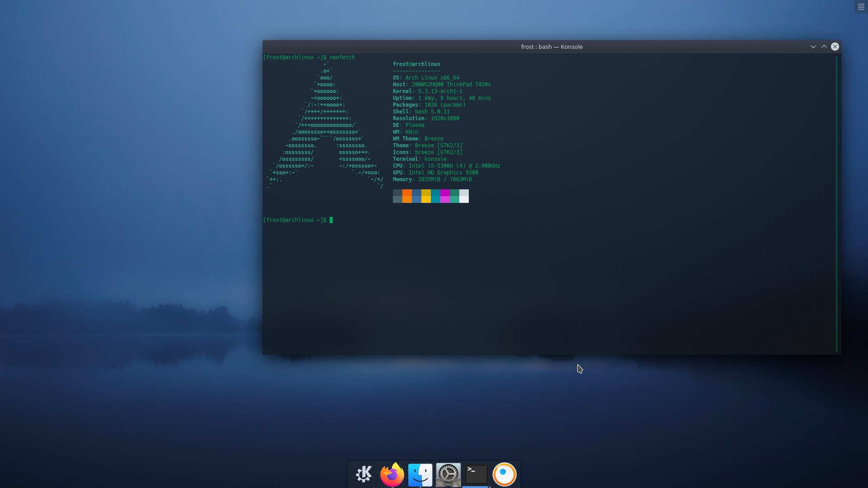Launch Firefox from the dock
This screenshot has width=868, height=488.
point(392,474)
